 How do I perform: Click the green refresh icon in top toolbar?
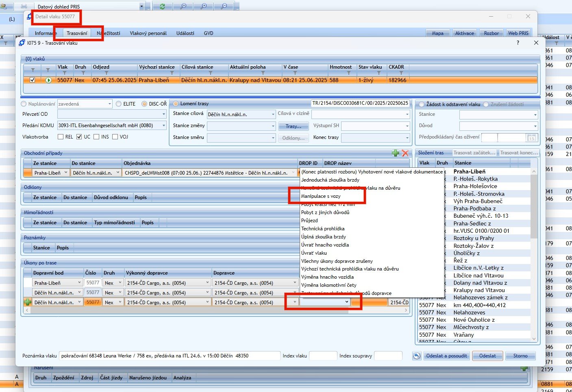pyautogui.click(x=162, y=6)
